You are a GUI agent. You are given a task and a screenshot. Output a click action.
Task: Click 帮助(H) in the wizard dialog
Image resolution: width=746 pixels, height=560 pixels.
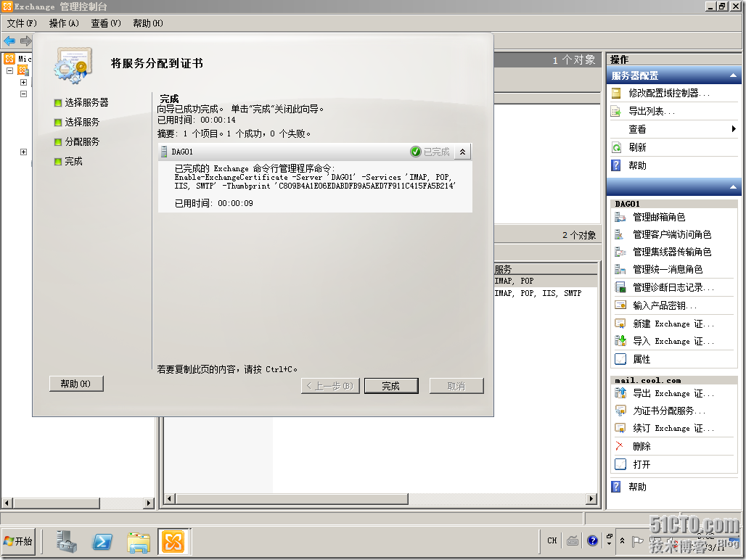pos(75,383)
